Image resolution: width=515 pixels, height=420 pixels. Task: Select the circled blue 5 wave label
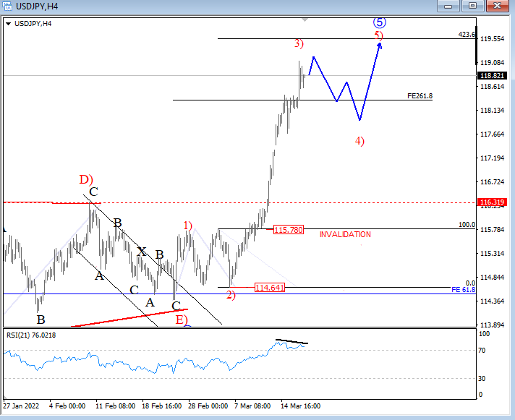click(x=379, y=22)
